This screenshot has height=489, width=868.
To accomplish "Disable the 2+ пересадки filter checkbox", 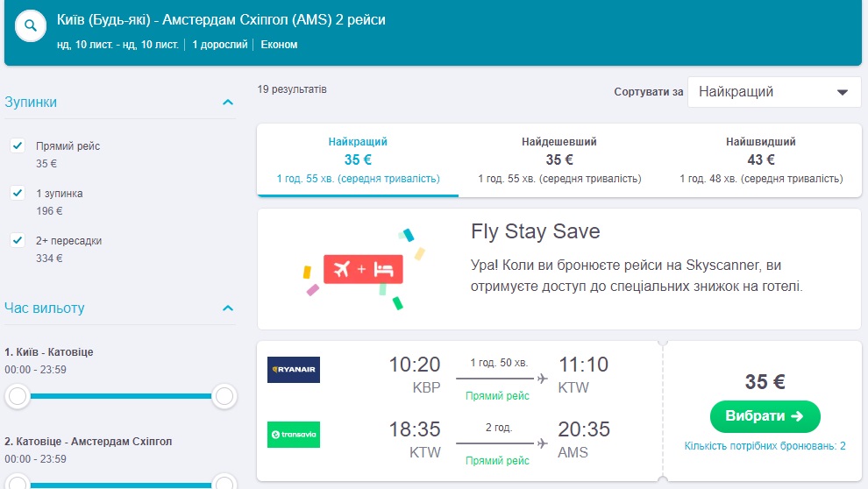I will pos(17,240).
